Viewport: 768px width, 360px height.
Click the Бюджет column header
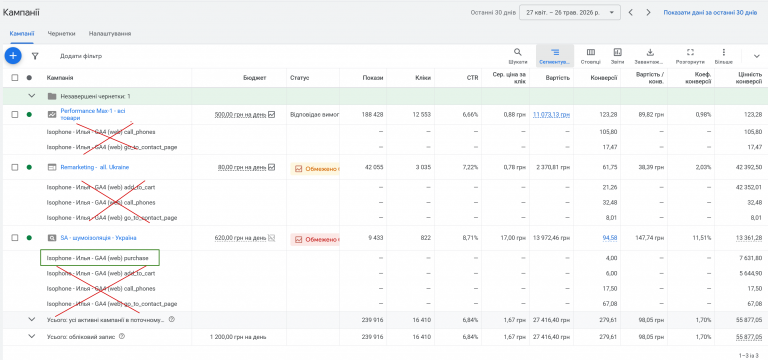(254, 78)
